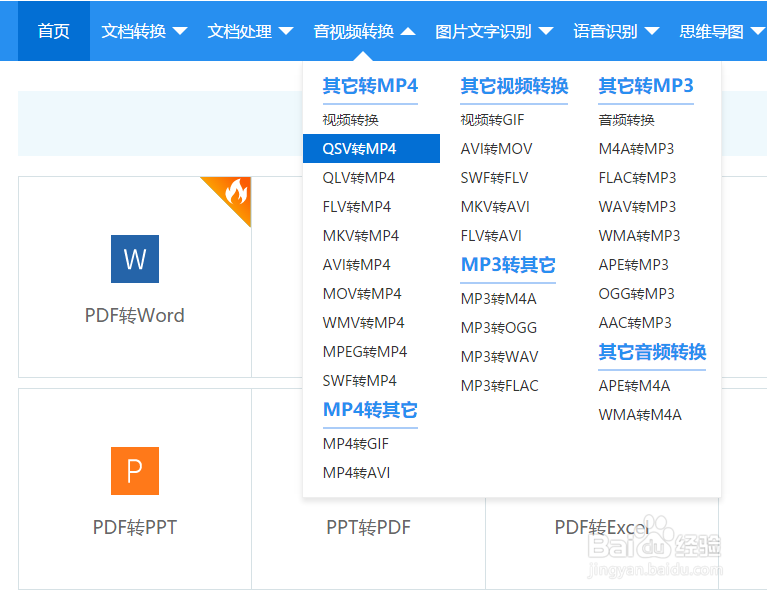Choose MP3转FLAC in the menu
767x597 pixels.
(x=499, y=386)
